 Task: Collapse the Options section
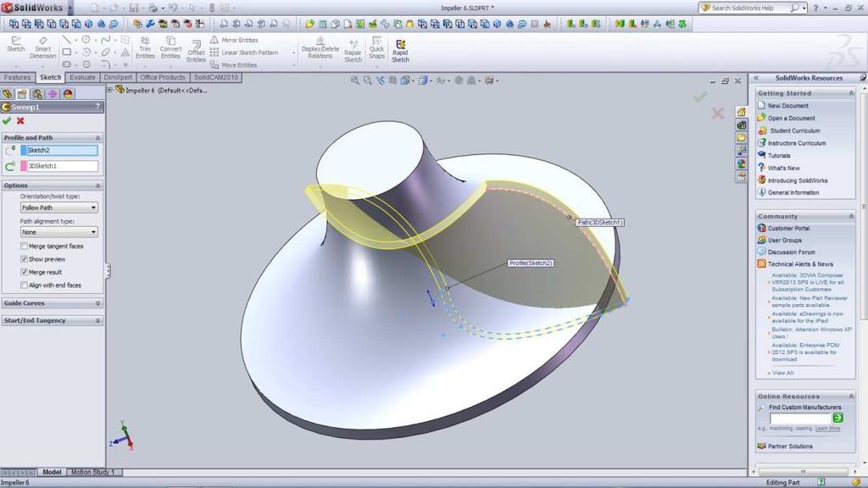98,186
